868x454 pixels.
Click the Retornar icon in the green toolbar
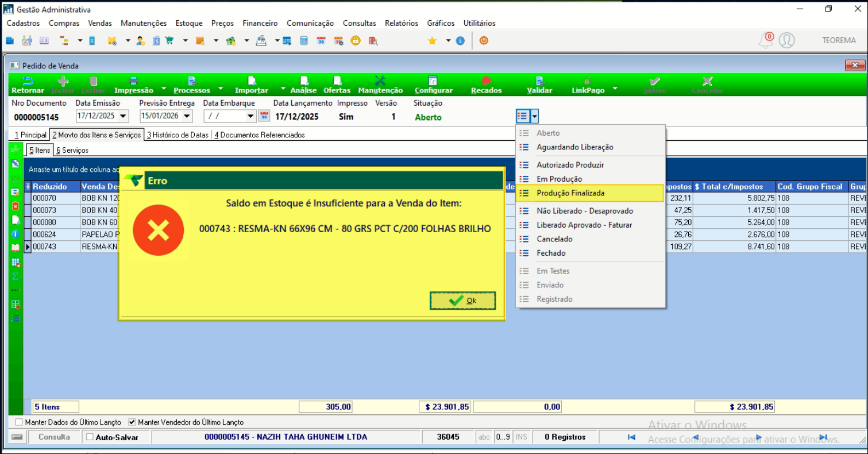pyautogui.click(x=28, y=82)
